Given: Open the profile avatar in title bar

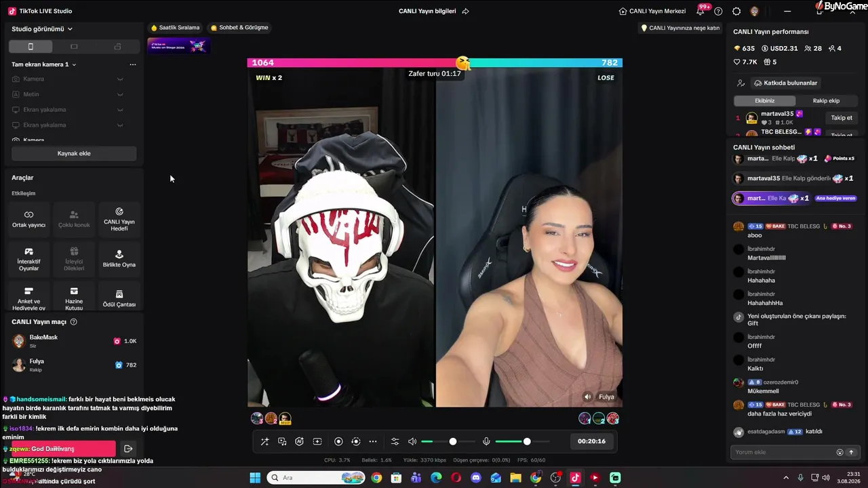Looking at the screenshot, I should (x=755, y=11).
